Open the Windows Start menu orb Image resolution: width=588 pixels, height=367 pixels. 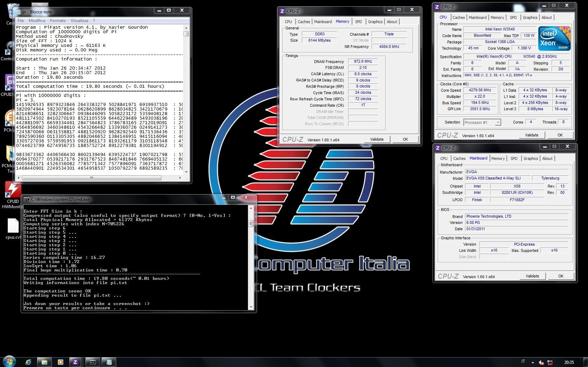click(9, 361)
